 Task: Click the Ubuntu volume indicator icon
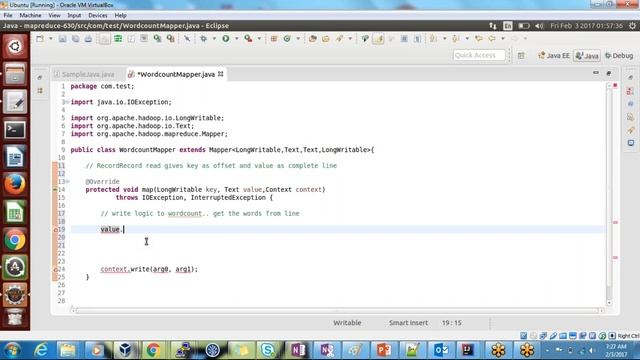pyautogui.click(x=539, y=26)
